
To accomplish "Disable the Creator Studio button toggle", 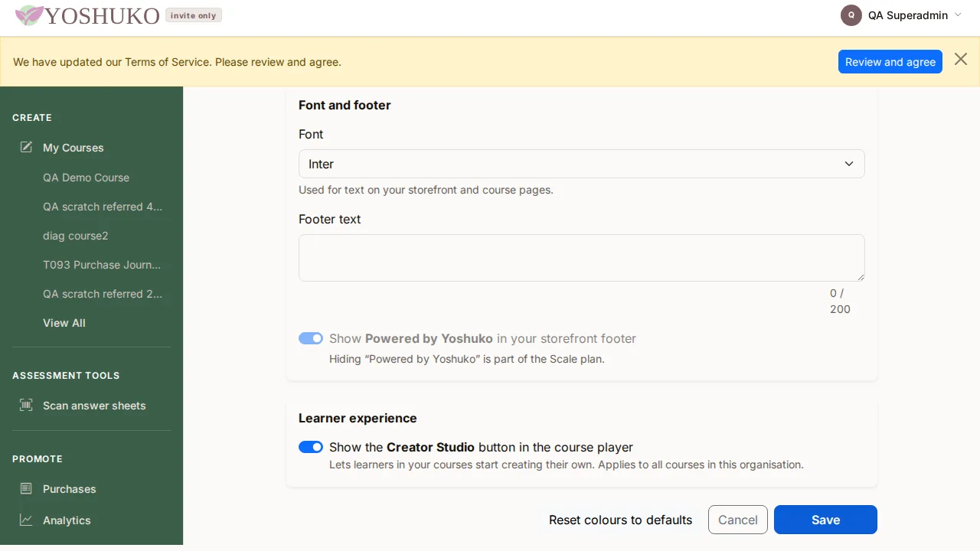I will 311,447.
